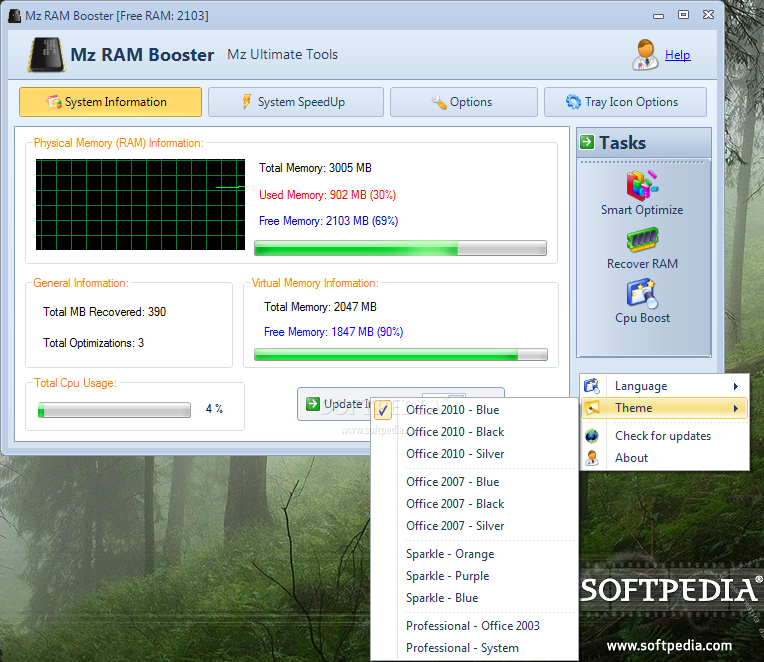This screenshot has width=764, height=662.
Task: Open the Options tab
Action: (463, 102)
